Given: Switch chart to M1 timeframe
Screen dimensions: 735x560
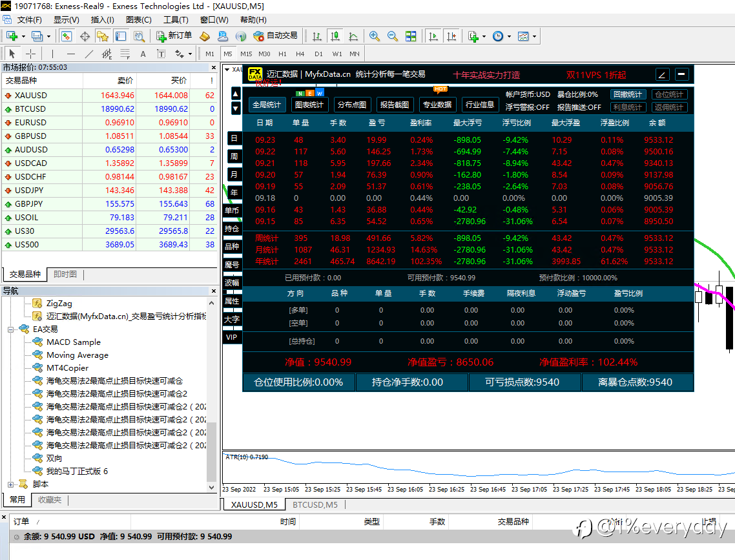Looking at the screenshot, I should pos(209,54).
